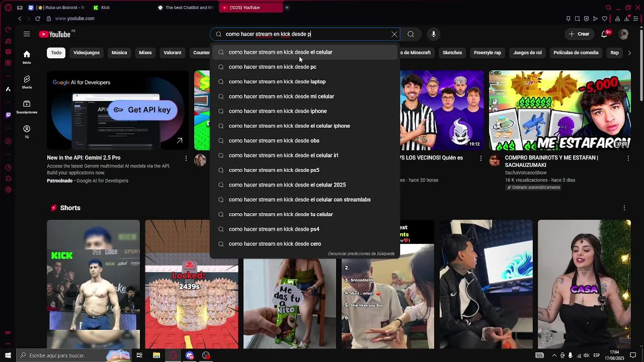The width and height of the screenshot is (644, 362).
Task: Switch to The best ChatBot tab
Action: point(186,8)
